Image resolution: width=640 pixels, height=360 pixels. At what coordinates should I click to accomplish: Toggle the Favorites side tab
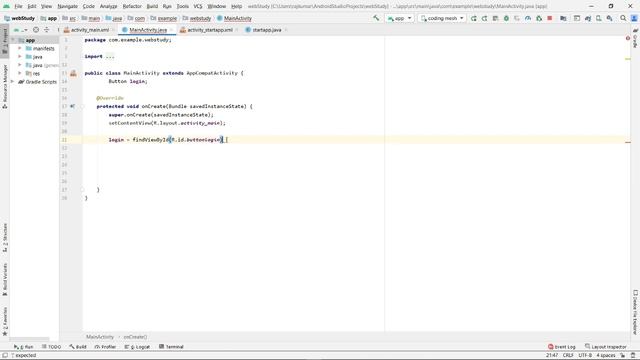pyautogui.click(x=5, y=322)
